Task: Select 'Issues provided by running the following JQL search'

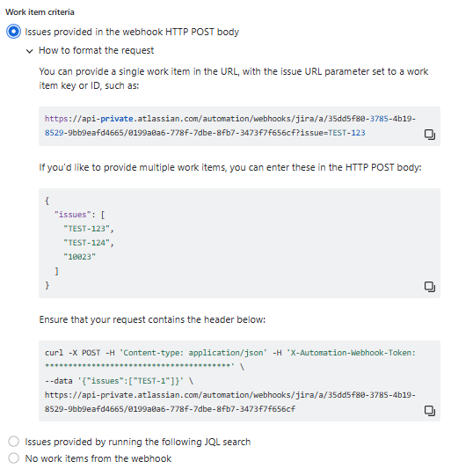Action: click(x=14, y=442)
